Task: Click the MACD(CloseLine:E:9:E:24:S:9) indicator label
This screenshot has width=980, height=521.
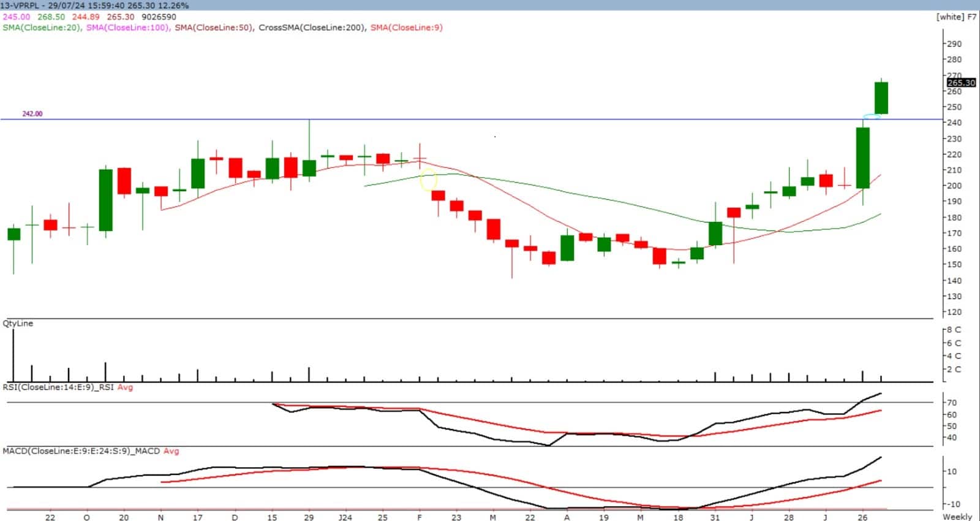Action: tap(81, 451)
